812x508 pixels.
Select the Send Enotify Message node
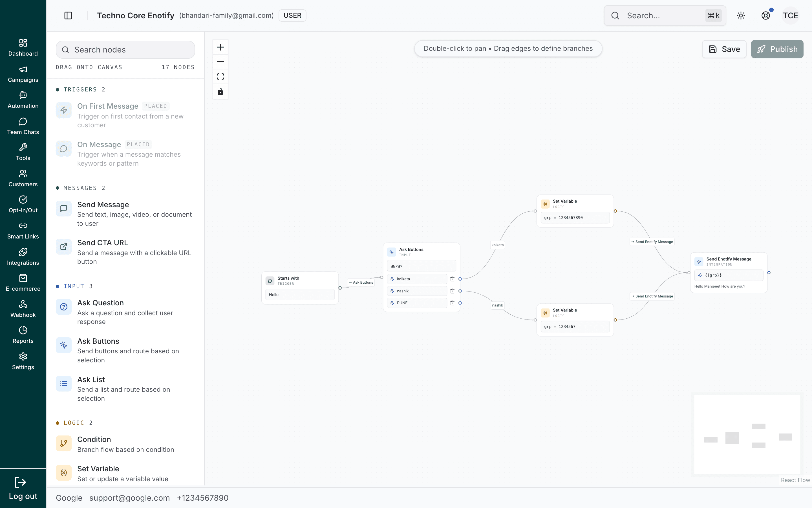[729, 272]
